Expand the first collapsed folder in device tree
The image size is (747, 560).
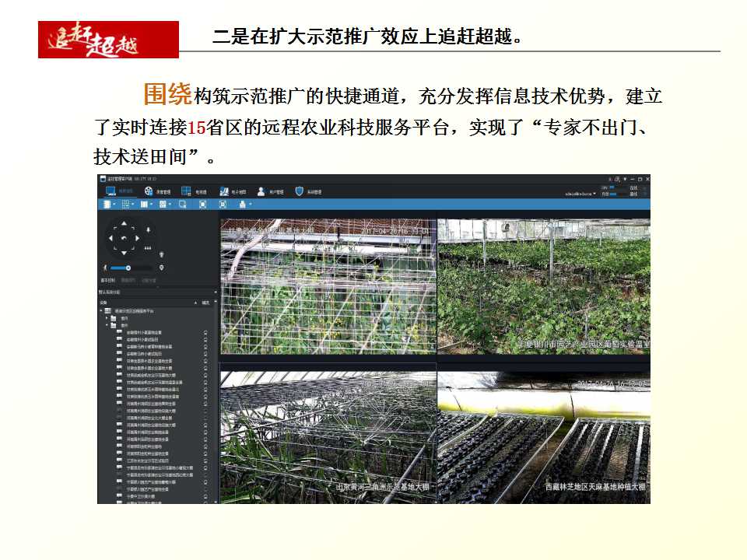point(107,317)
